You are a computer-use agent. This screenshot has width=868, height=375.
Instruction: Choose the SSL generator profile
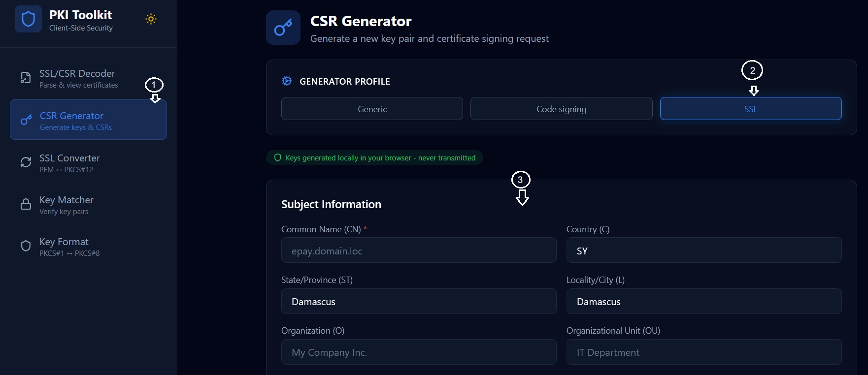coord(751,109)
